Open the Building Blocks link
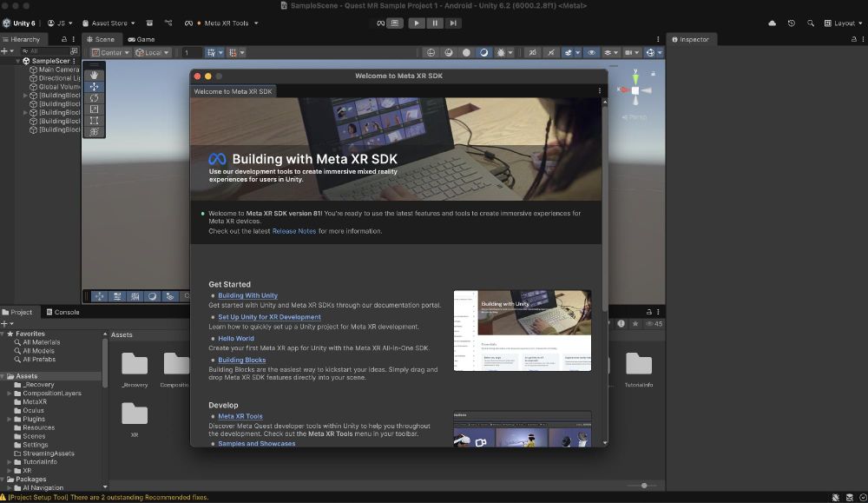Viewport: 868px width, 503px height. 241,360
